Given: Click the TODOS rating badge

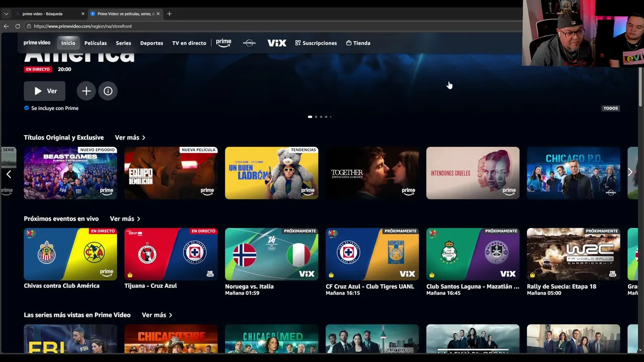Looking at the screenshot, I should tap(610, 108).
